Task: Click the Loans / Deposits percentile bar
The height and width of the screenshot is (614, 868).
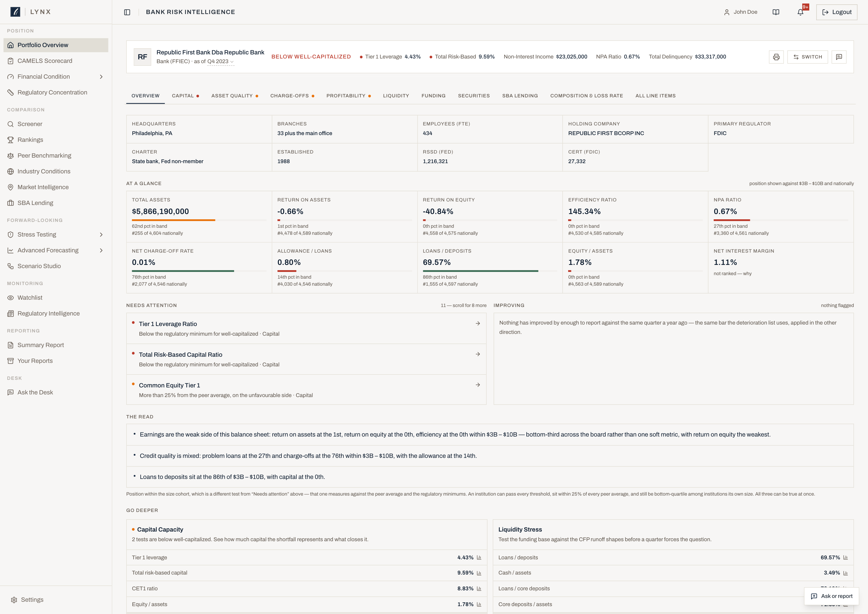Action: [x=490, y=271]
